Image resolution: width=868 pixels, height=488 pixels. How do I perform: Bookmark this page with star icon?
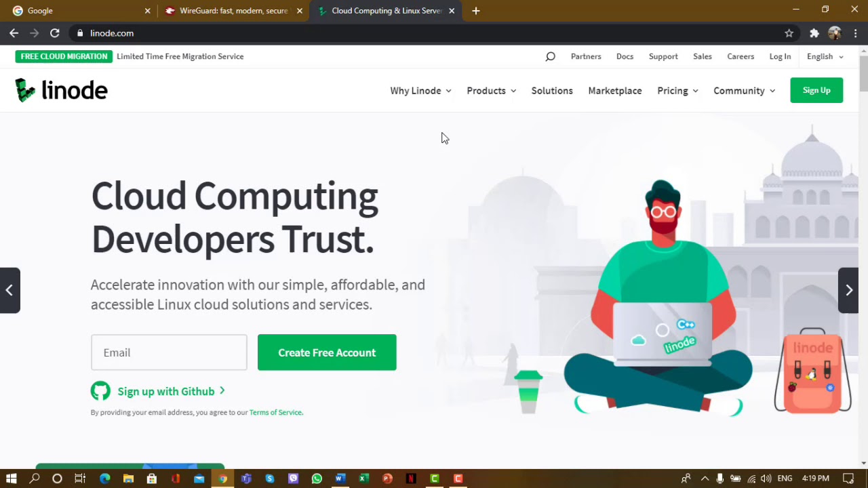click(789, 33)
